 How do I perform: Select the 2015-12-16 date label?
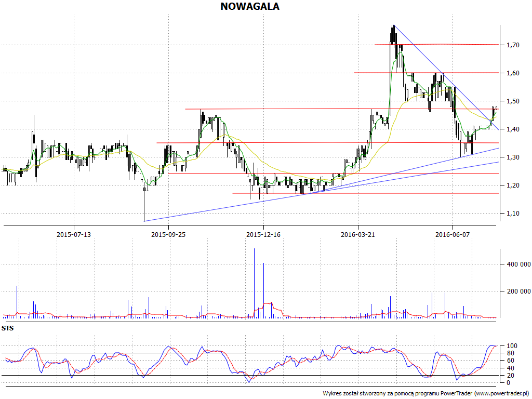click(x=263, y=234)
